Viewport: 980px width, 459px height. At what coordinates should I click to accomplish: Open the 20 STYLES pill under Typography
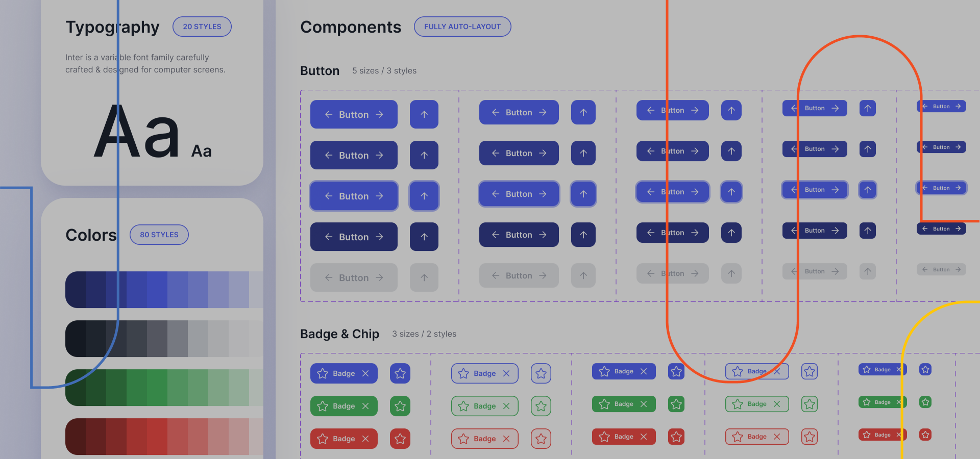coord(202,27)
